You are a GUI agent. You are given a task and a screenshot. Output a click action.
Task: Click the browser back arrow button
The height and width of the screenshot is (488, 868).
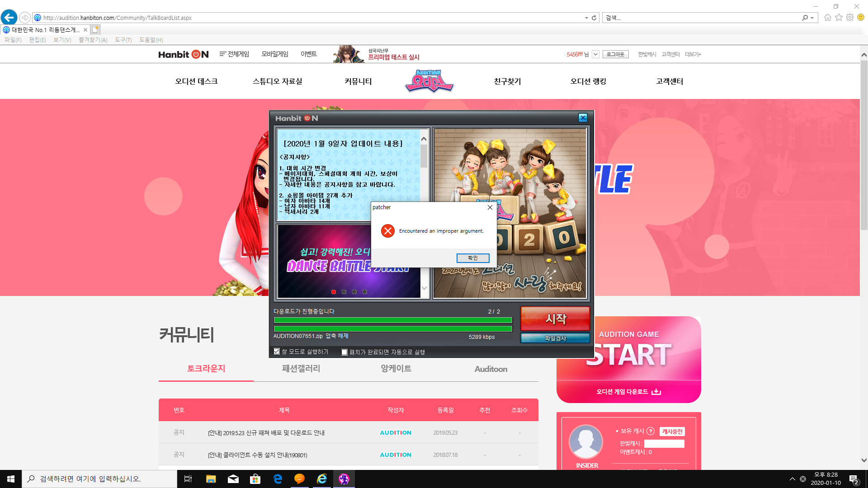pyautogui.click(x=9, y=18)
